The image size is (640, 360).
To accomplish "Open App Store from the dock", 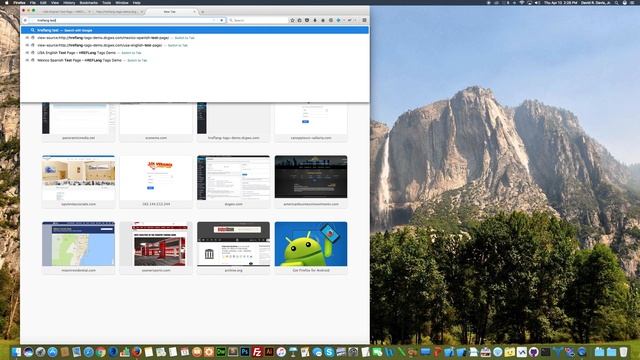I will [x=52, y=352].
